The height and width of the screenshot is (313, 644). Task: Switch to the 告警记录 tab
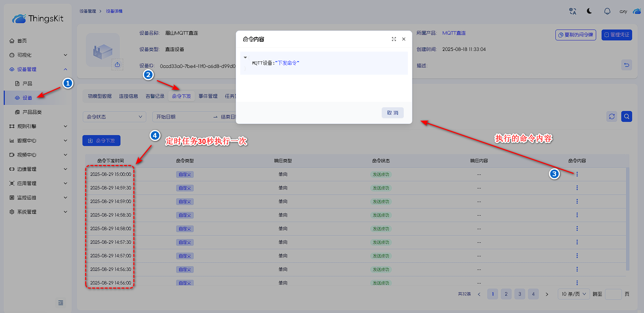tap(155, 96)
